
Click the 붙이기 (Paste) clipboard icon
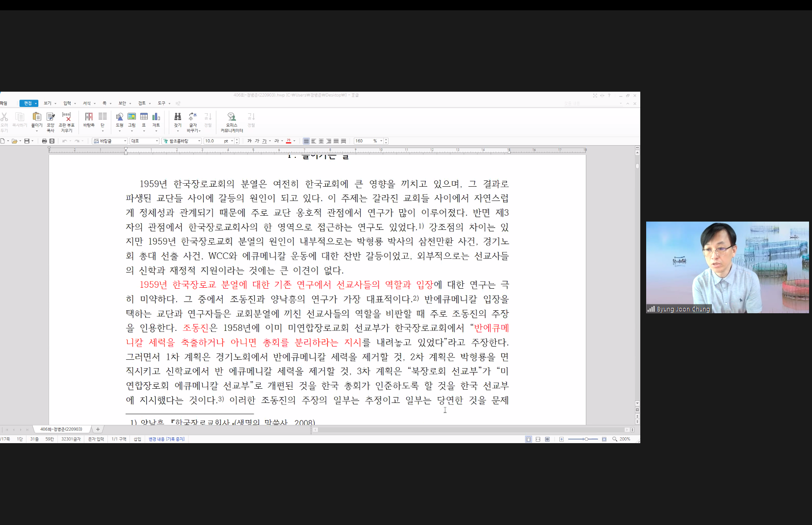pos(37,117)
